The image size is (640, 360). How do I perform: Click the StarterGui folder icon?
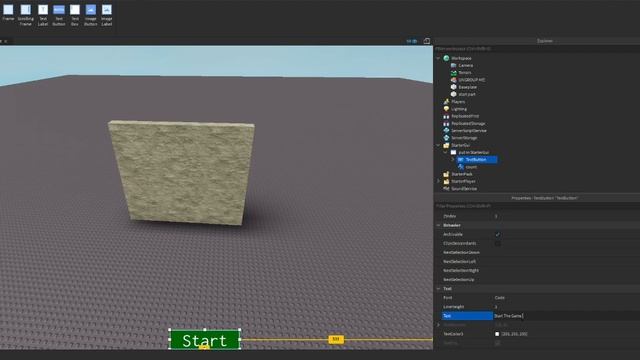point(446,145)
